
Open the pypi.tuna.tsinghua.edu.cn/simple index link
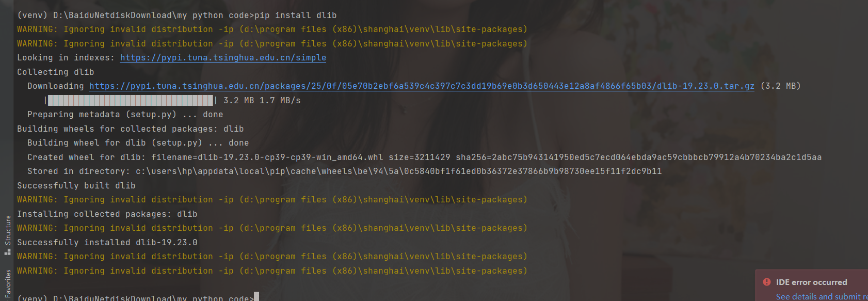[x=223, y=58]
